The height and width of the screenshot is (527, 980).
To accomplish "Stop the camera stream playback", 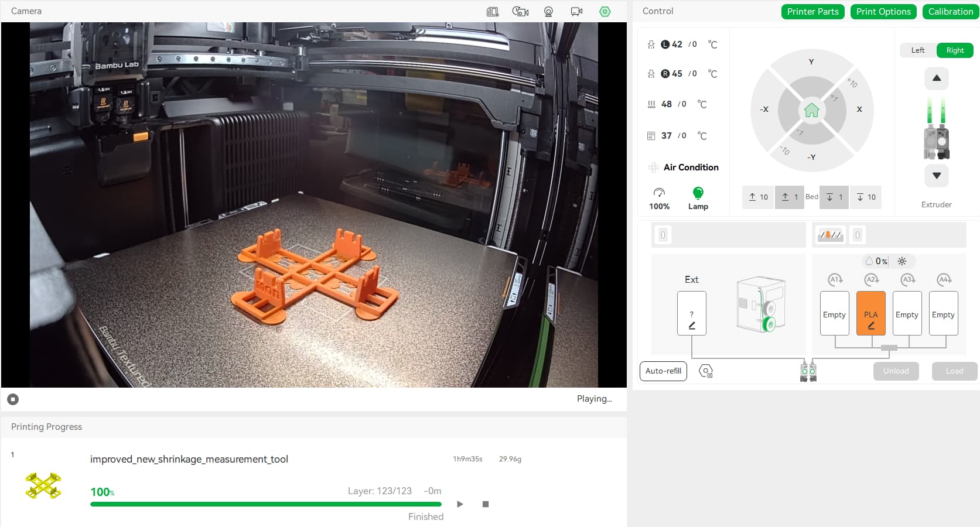I will click(x=13, y=399).
